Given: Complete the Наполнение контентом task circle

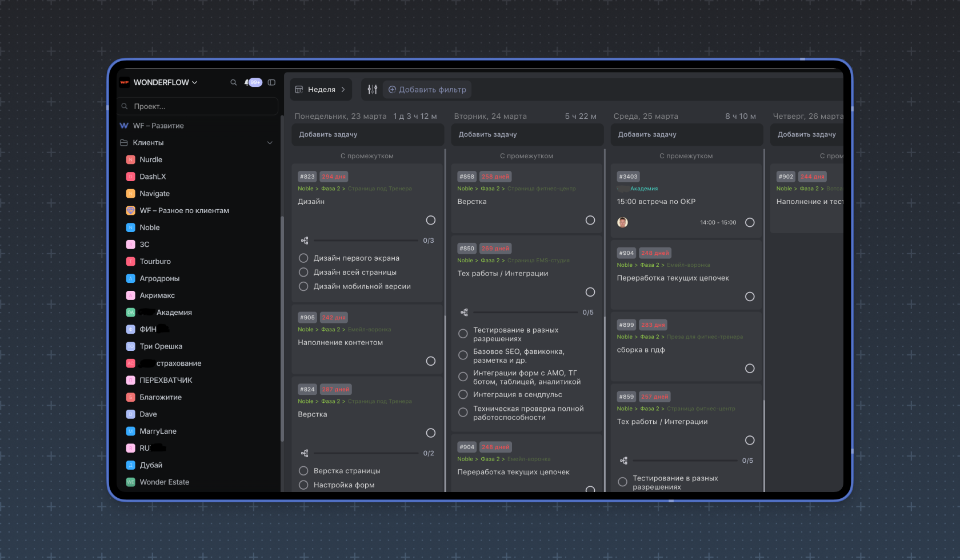Looking at the screenshot, I should point(431,361).
